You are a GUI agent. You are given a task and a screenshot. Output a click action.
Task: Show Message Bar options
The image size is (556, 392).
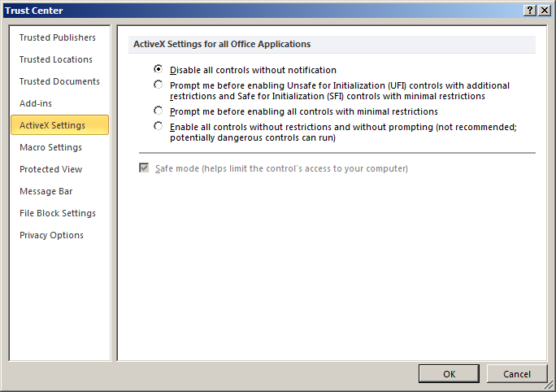pos(46,192)
